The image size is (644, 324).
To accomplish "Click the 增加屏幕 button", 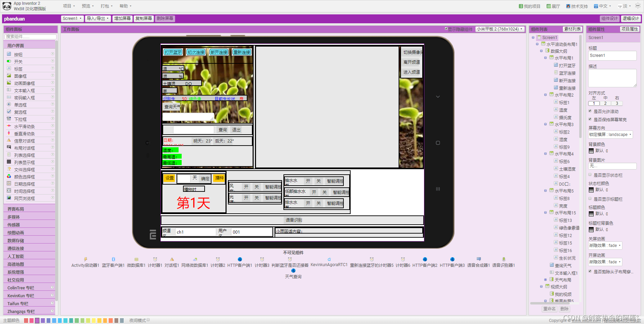I will pos(122,18).
